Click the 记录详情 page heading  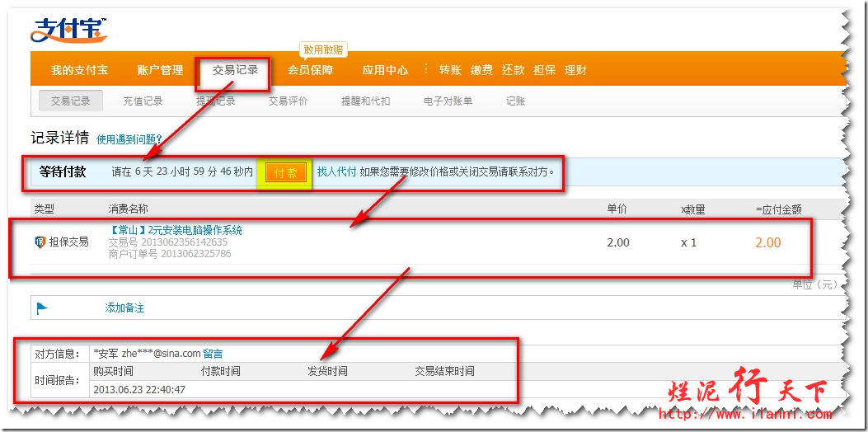pos(60,138)
